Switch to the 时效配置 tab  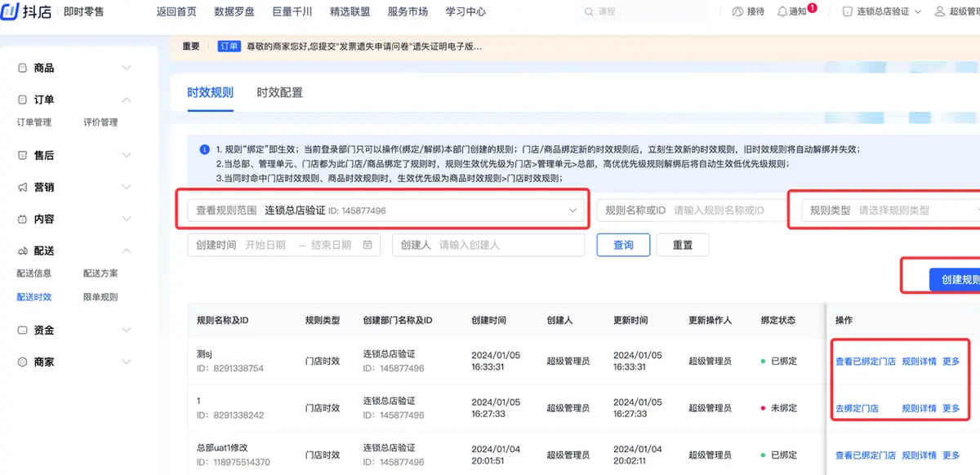coord(279,92)
